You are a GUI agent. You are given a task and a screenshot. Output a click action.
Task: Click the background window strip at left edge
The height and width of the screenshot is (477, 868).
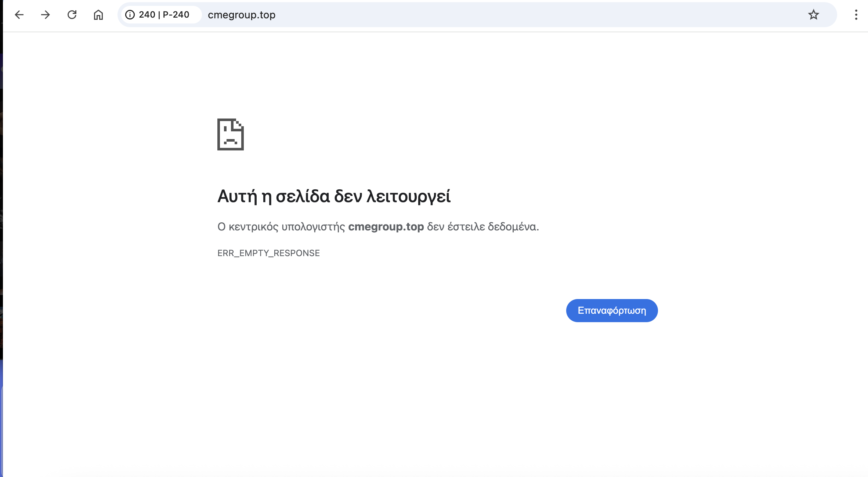[1, 220]
